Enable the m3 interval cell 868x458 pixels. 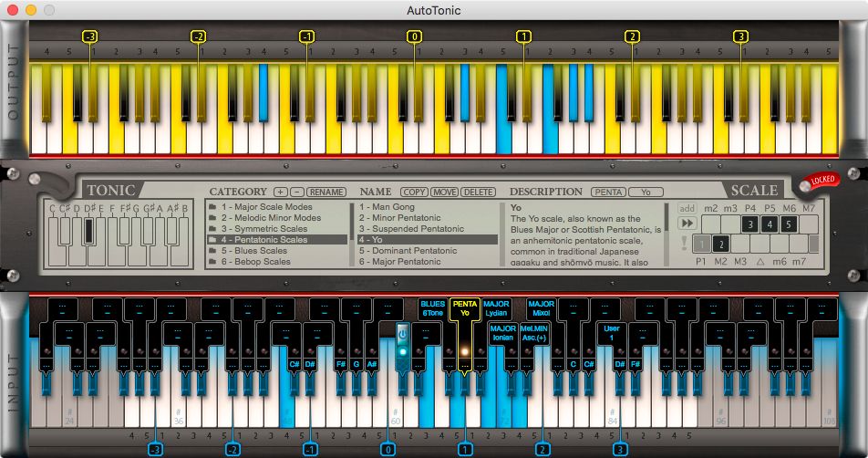730,224
